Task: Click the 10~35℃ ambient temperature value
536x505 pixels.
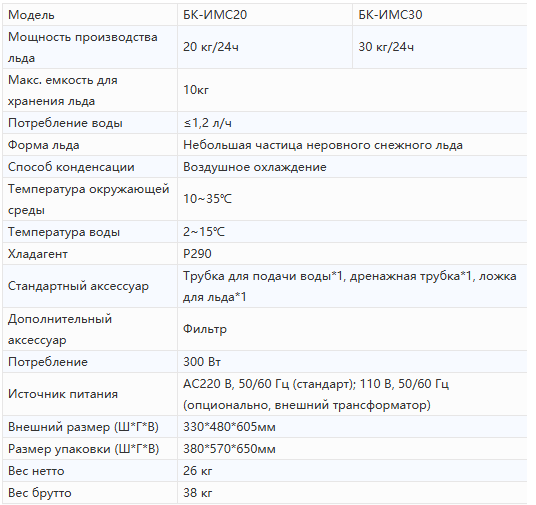Action: [207, 199]
